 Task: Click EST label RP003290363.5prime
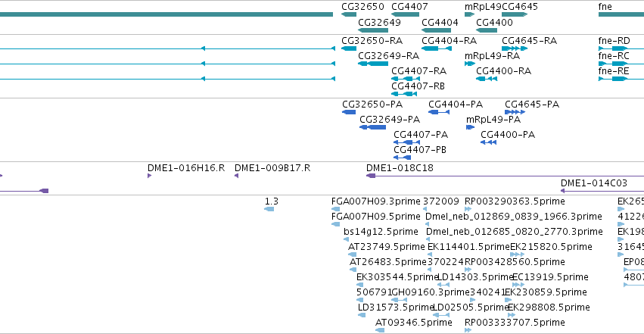click(515, 201)
